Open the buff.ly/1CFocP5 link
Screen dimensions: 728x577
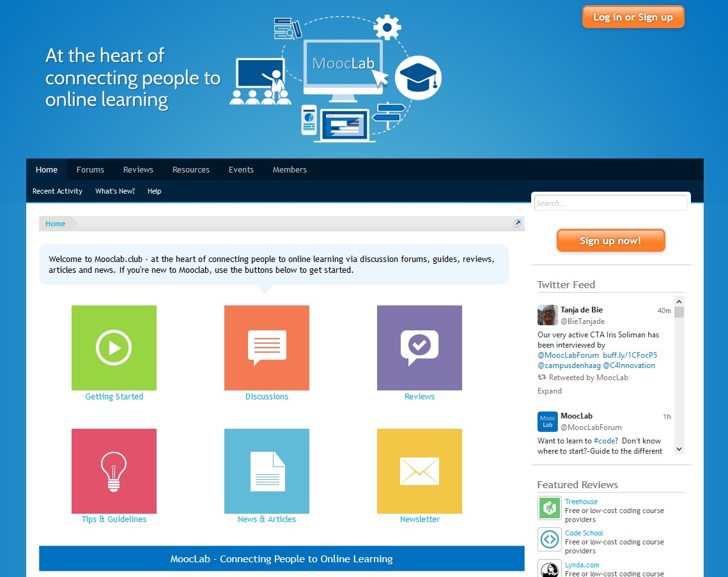tap(630, 355)
